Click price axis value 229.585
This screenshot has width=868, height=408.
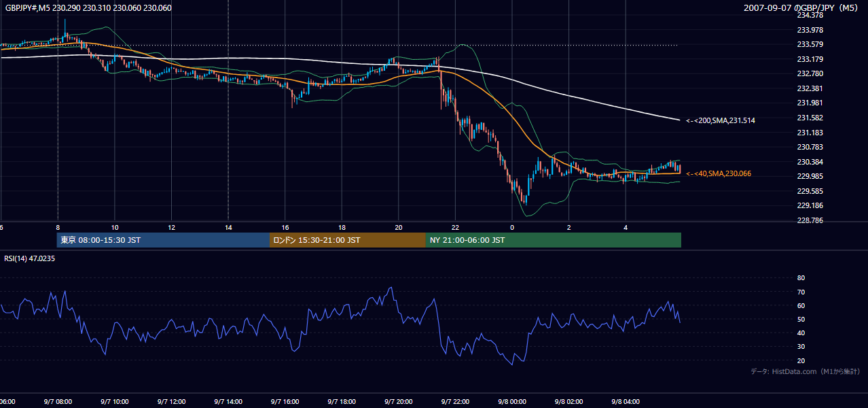pyautogui.click(x=809, y=191)
